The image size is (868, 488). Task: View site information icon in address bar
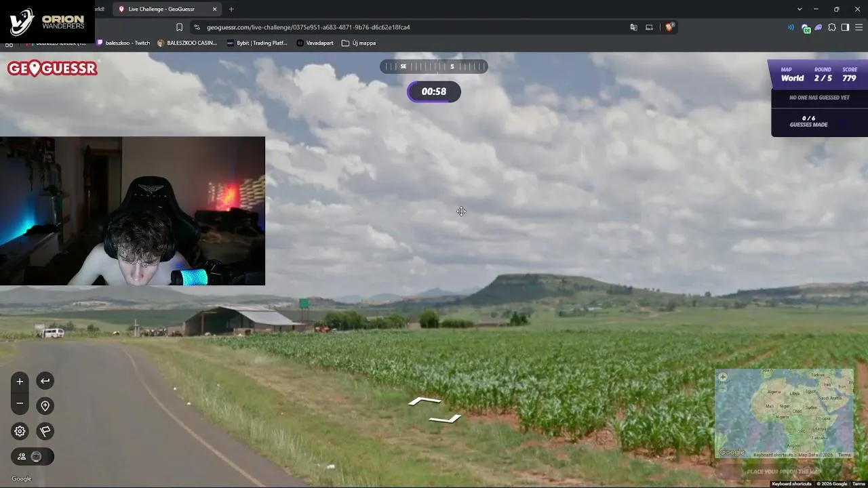click(197, 27)
